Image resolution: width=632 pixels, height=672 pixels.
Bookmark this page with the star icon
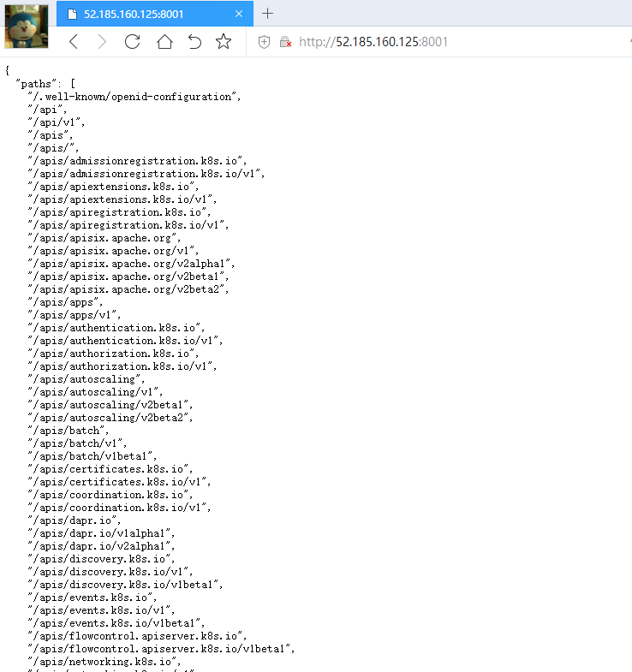pyautogui.click(x=224, y=42)
